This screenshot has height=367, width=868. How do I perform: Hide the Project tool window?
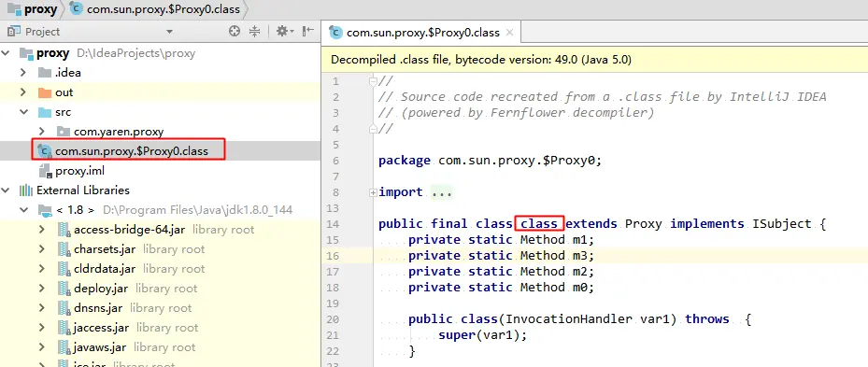coord(308,32)
